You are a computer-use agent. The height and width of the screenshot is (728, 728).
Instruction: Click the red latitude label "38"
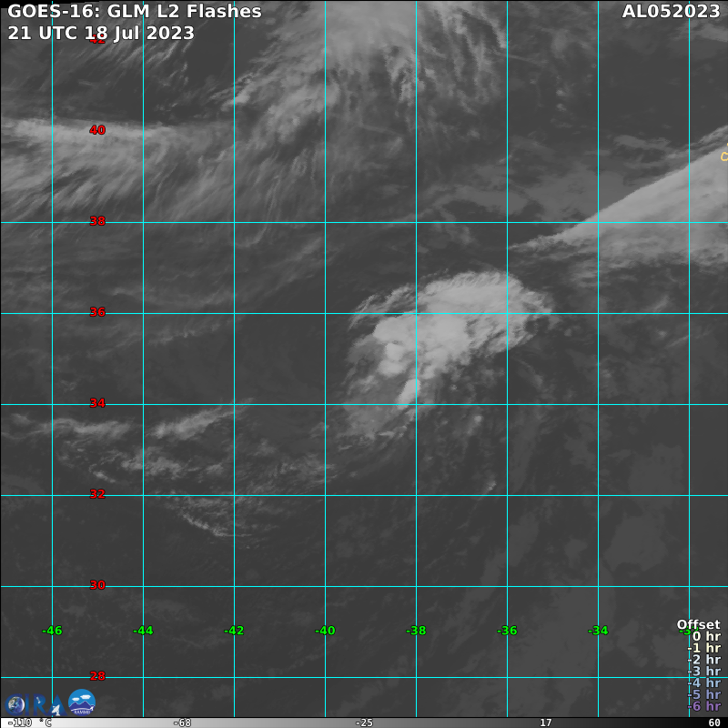point(97,221)
